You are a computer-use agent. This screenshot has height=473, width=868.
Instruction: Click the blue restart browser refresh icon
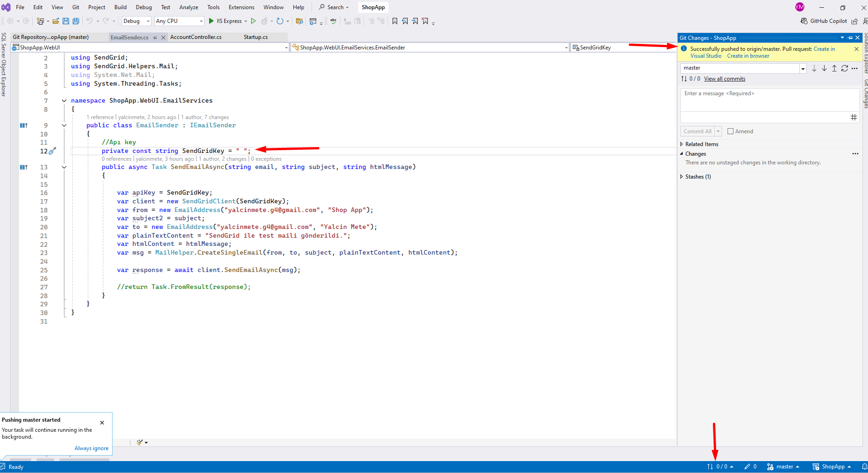point(280,21)
